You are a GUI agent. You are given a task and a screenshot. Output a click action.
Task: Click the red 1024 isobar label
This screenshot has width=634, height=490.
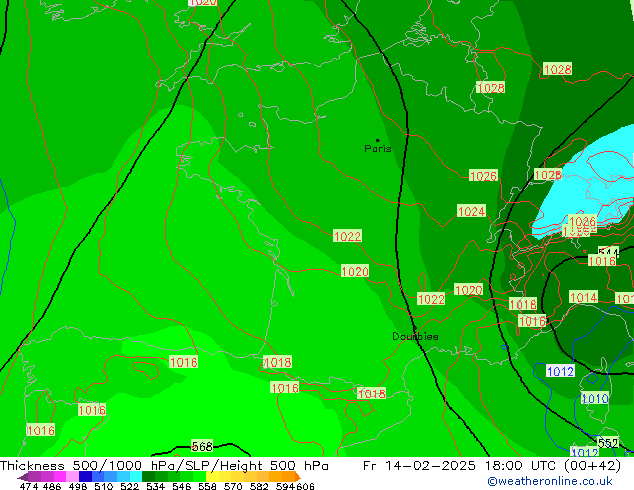coord(471,211)
